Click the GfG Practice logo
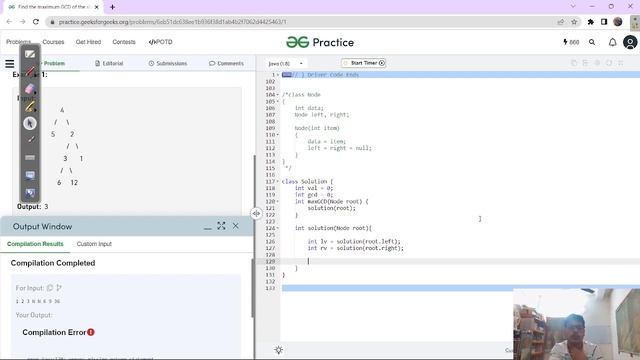Viewport: 640px width, 360px height. click(x=320, y=42)
